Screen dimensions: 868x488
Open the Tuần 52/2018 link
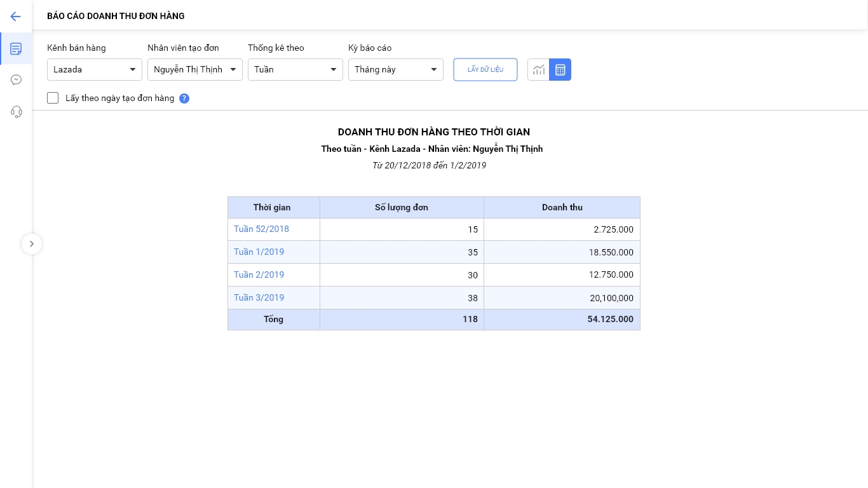[261, 229]
